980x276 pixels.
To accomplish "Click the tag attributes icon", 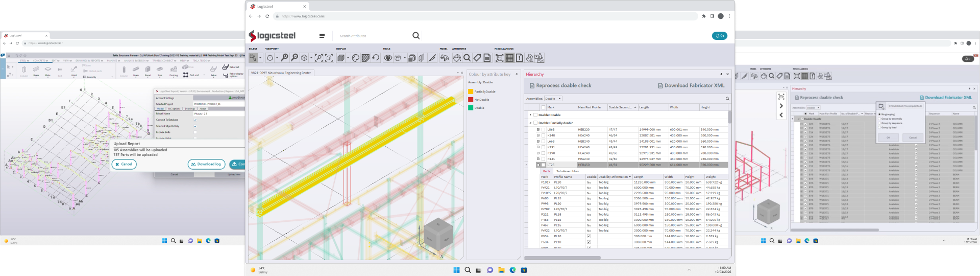I will 477,58.
